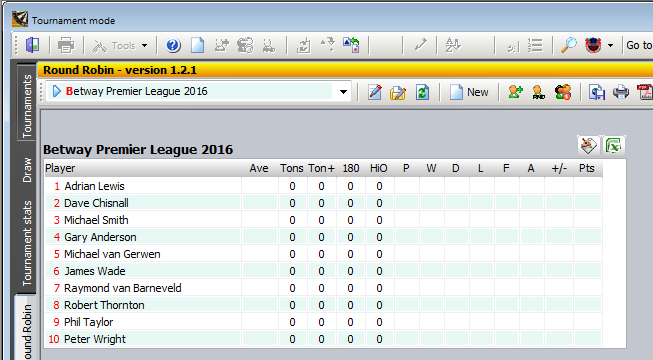653x360 pixels.
Task: Open the blue question mark help icon
Action: (173, 45)
